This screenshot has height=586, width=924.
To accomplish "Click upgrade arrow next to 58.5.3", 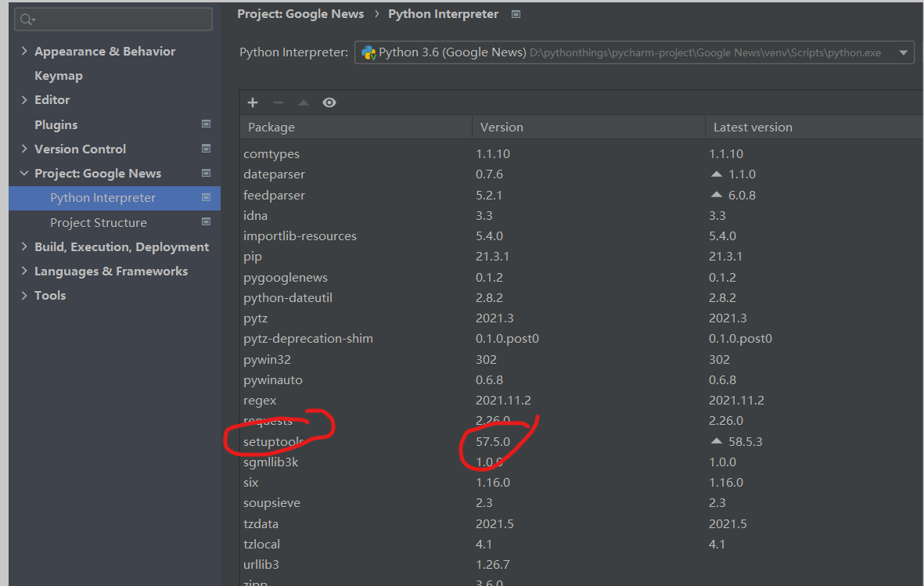I will coord(717,441).
